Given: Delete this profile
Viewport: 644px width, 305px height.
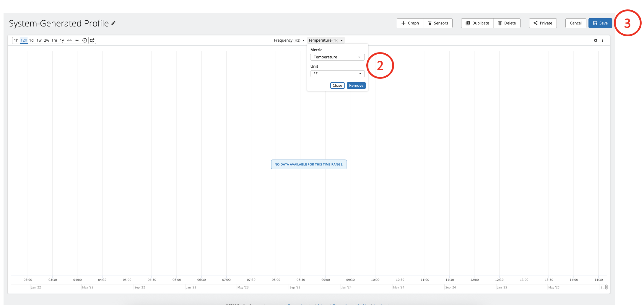Looking at the screenshot, I should click(507, 23).
